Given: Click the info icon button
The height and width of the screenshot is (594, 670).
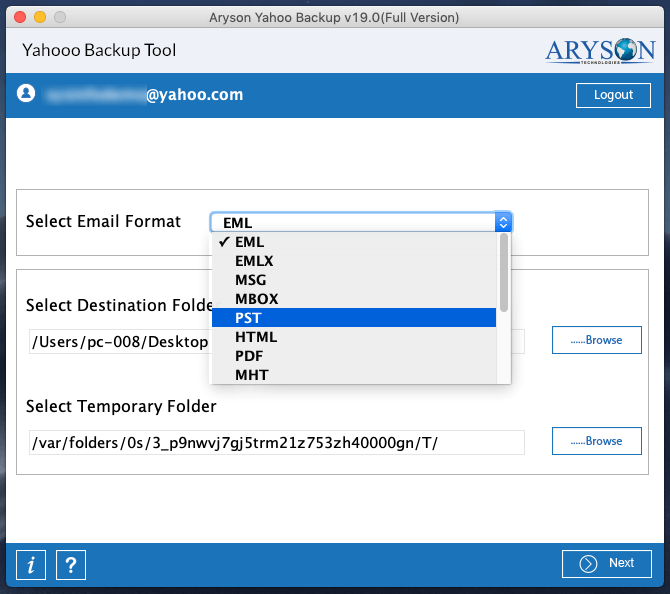Looking at the screenshot, I should coord(31,565).
